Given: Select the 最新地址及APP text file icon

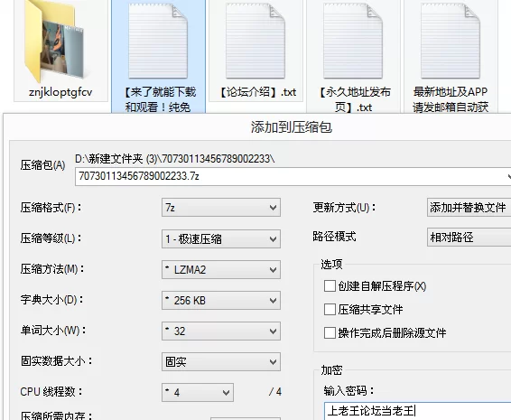Looking at the screenshot, I should pos(451,40).
